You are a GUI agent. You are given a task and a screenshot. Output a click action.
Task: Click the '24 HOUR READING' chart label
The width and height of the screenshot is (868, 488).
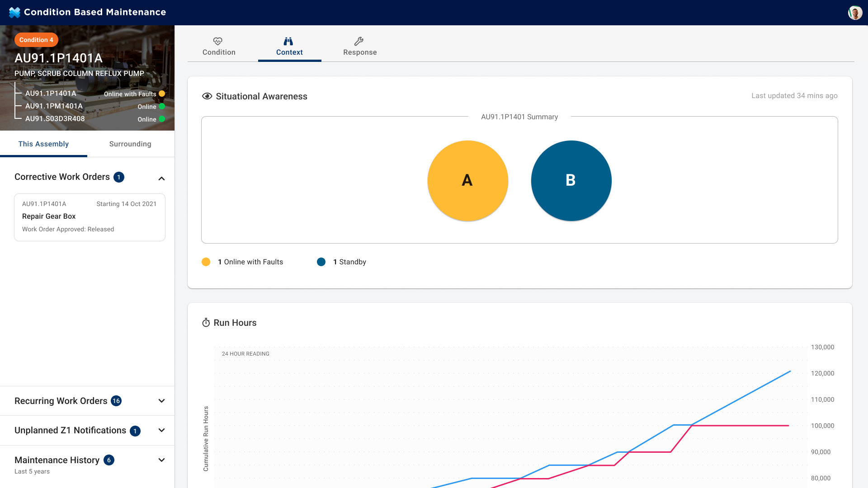pyautogui.click(x=245, y=354)
